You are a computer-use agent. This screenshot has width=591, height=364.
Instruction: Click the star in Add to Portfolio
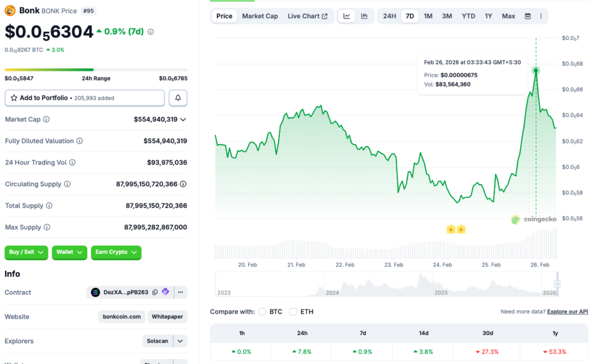click(14, 98)
